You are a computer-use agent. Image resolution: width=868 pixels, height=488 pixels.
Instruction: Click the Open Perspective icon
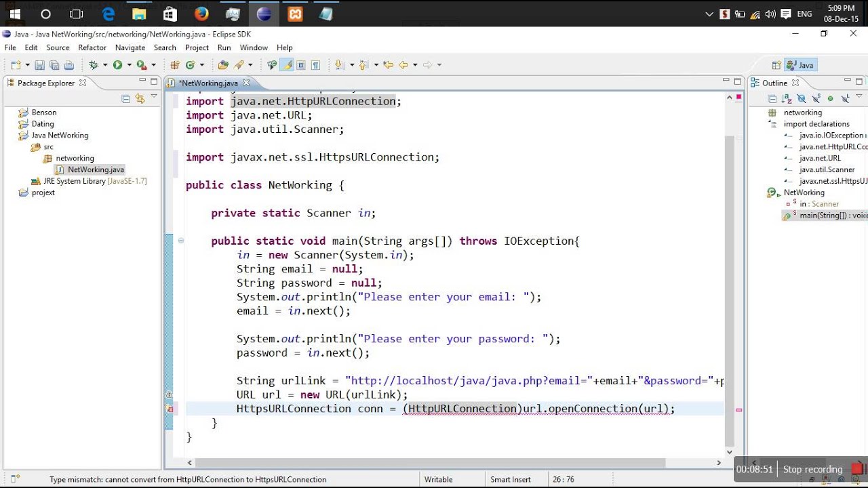[x=776, y=65]
